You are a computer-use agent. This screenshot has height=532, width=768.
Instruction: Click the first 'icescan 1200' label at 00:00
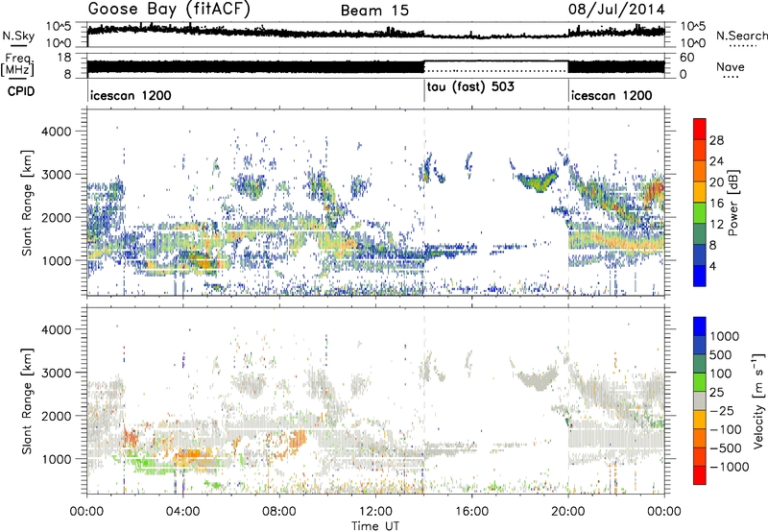(x=131, y=95)
